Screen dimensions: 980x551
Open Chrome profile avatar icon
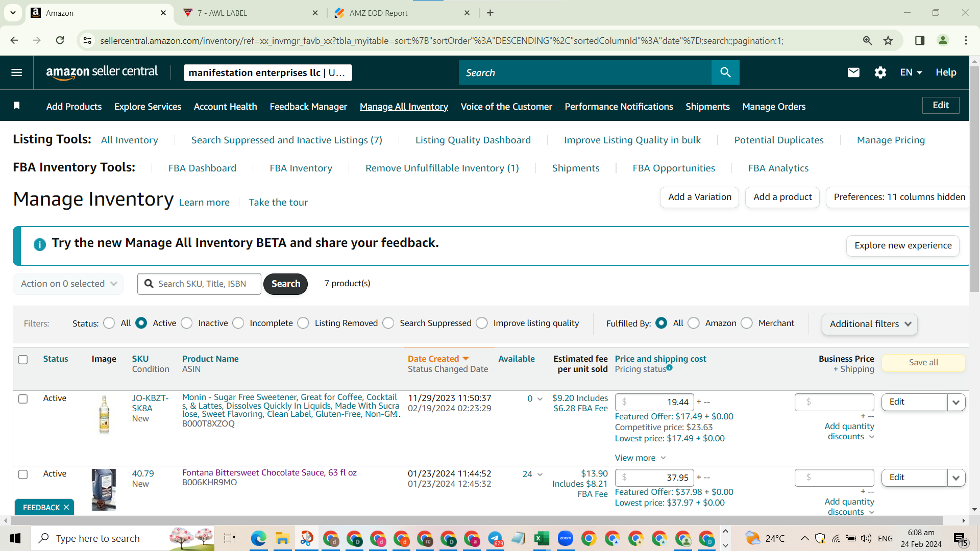click(x=943, y=40)
